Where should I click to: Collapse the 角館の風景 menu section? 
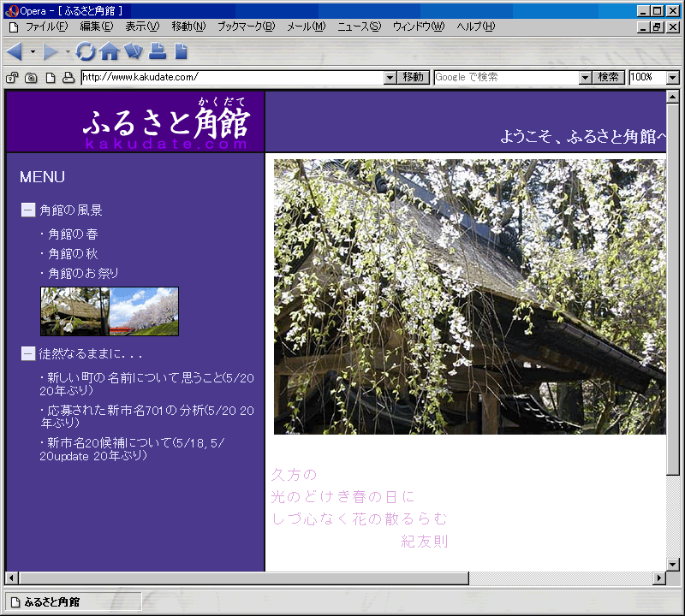(28, 210)
